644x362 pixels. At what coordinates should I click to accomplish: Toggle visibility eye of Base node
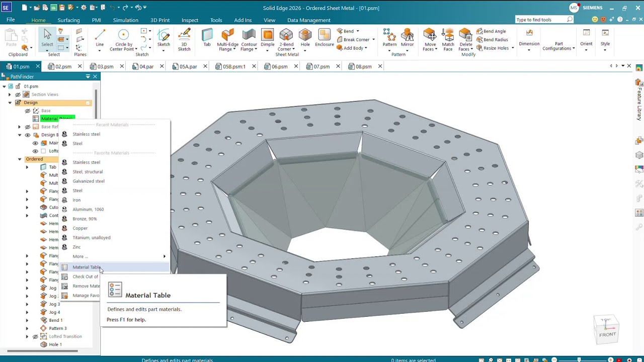pos(28,111)
